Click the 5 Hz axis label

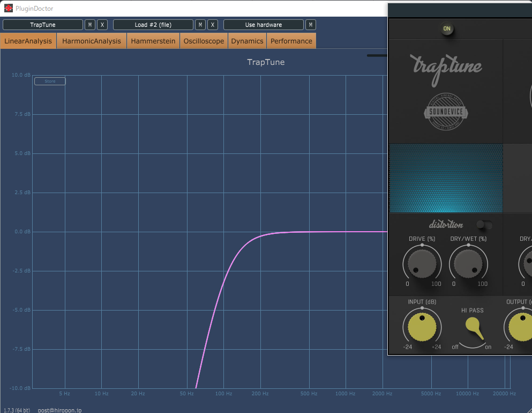64,394
